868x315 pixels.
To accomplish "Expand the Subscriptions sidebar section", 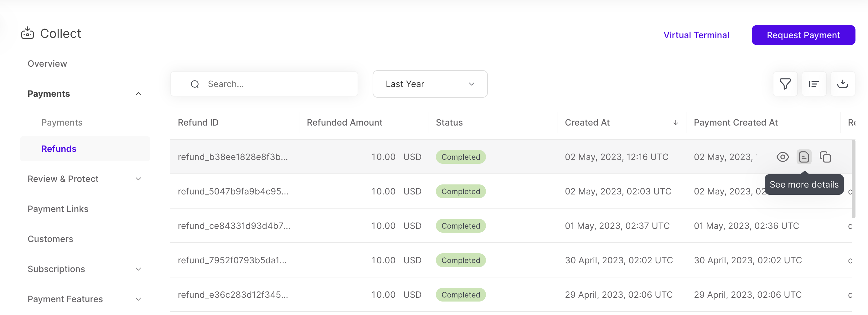I will click(138, 269).
